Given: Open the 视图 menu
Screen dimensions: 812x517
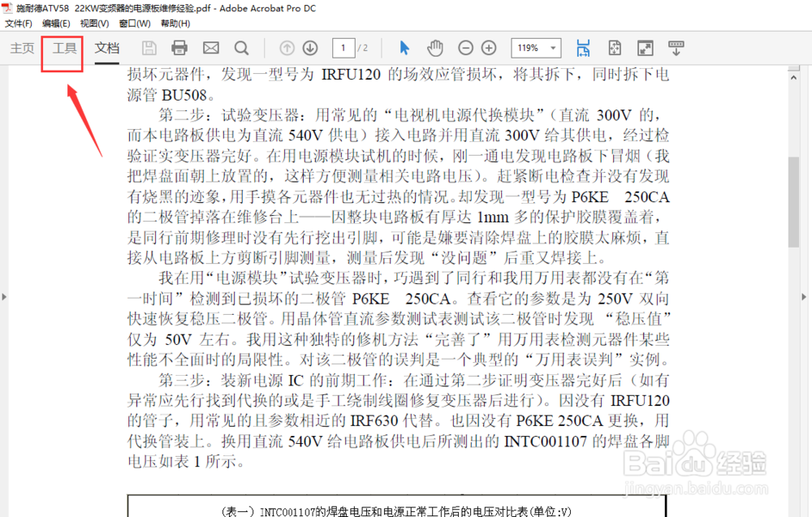Looking at the screenshot, I should pos(93,23).
